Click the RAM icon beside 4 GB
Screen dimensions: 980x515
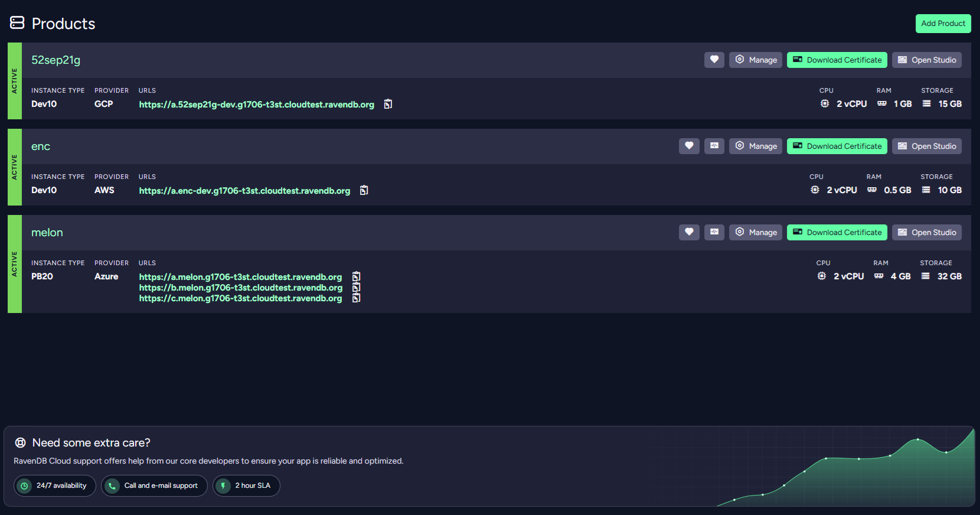click(879, 276)
